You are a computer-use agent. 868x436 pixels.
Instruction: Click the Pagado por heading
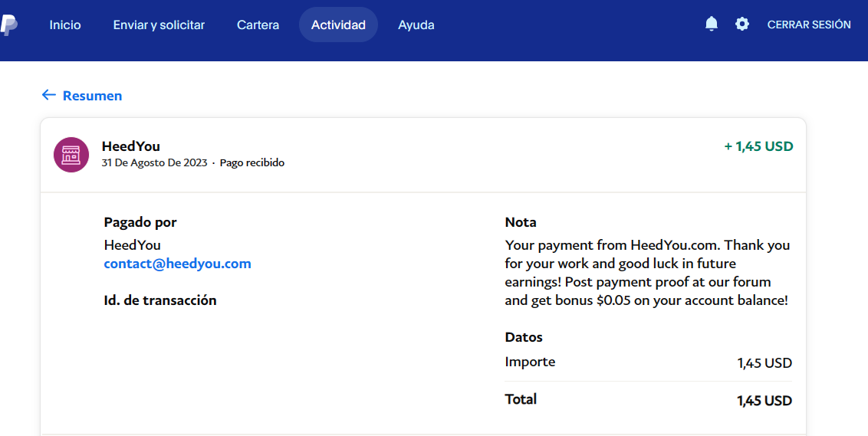click(140, 222)
